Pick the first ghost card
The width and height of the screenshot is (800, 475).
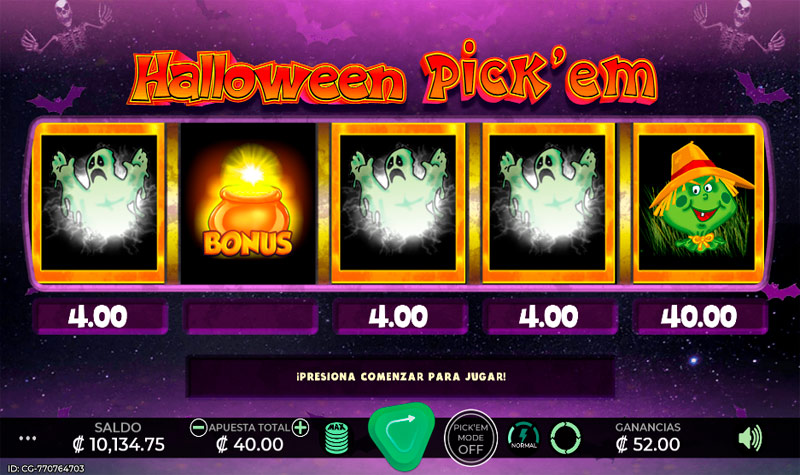(98, 203)
